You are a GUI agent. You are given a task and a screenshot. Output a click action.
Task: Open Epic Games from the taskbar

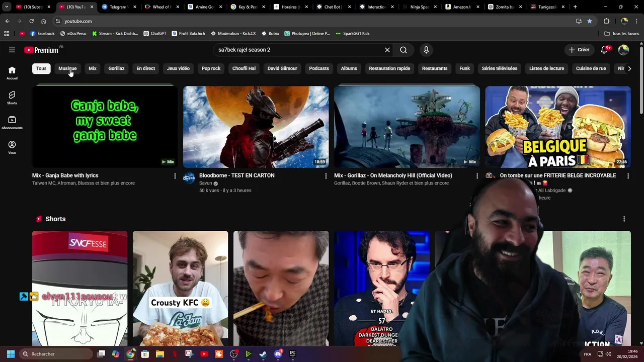coord(293,354)
